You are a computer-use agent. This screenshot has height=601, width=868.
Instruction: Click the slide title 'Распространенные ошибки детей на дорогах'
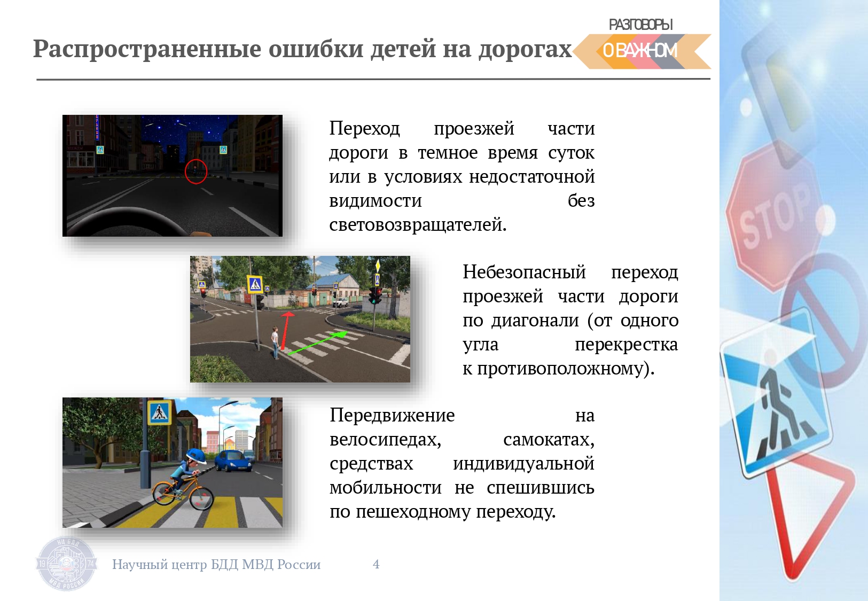[302, 49]
